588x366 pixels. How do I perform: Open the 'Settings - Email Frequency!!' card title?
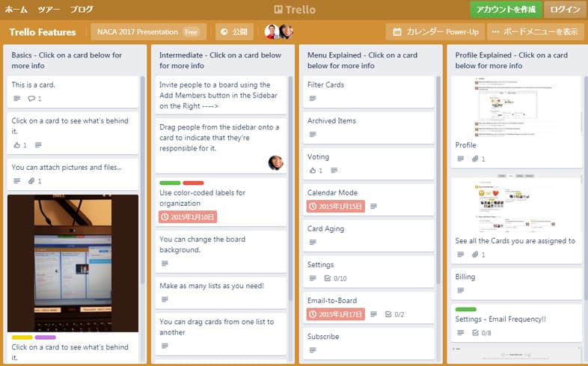(500, 319)
